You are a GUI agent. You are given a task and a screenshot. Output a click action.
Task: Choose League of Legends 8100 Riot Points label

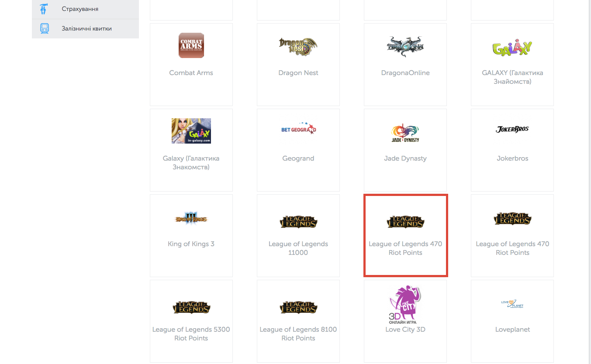[x=298, y=334]
